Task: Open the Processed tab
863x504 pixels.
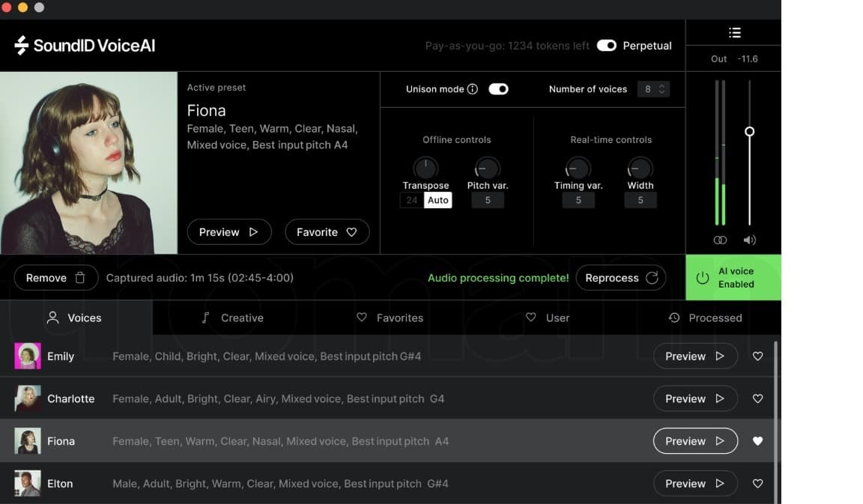Action: 705,318
